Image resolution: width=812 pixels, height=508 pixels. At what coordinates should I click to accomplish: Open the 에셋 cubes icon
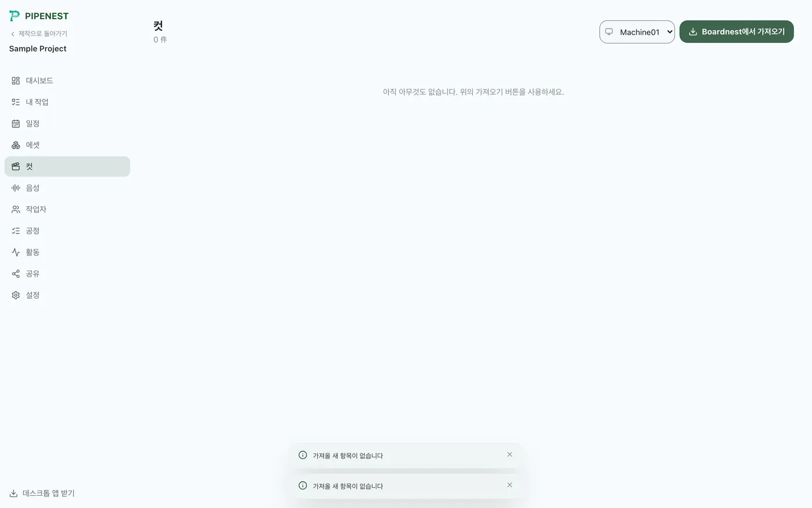[16, 145]
